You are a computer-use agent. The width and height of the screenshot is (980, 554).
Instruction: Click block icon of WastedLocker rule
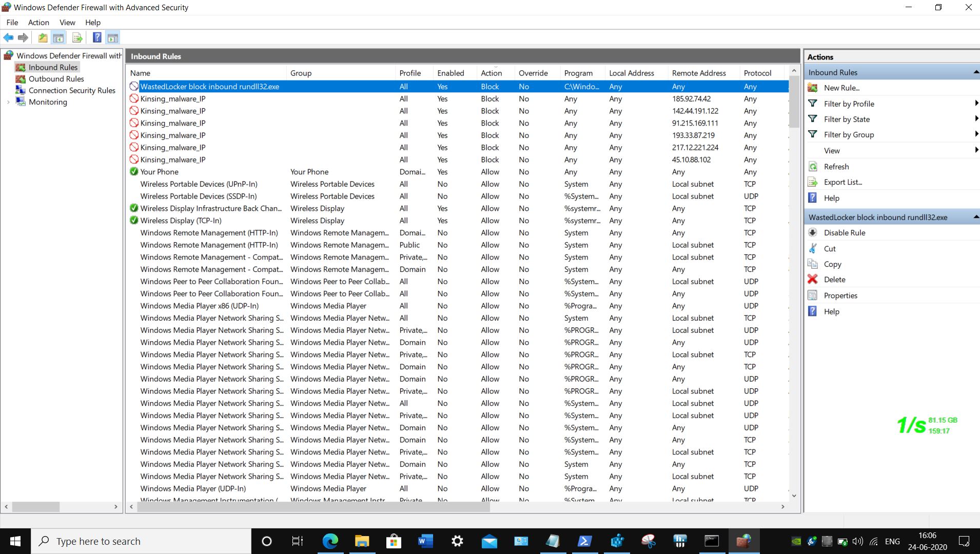pyautogui.click(x=134, y=86)
